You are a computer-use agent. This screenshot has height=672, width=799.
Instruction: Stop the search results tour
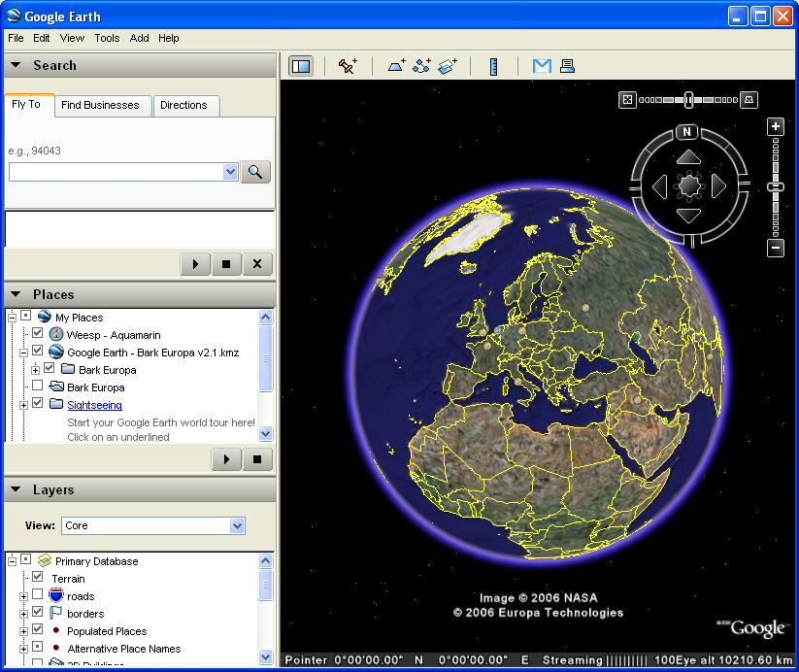point(226,263)
